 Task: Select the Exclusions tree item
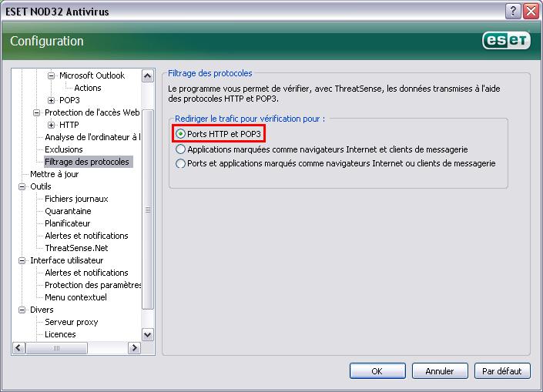64,149
